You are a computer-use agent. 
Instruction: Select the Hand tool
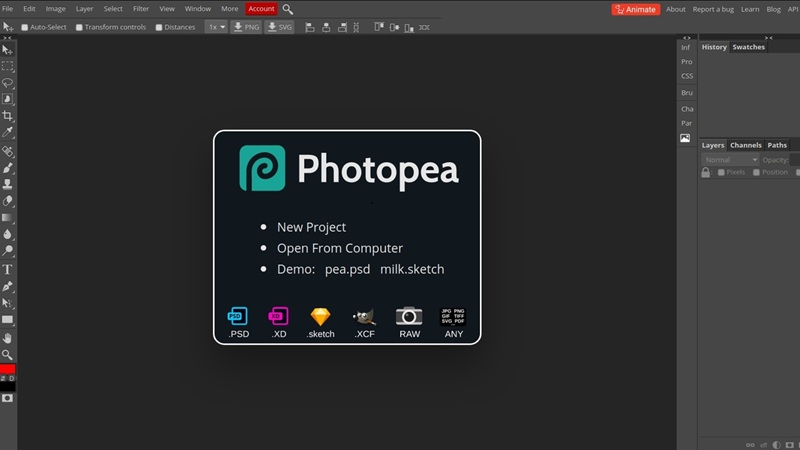(x=7, y=338)
